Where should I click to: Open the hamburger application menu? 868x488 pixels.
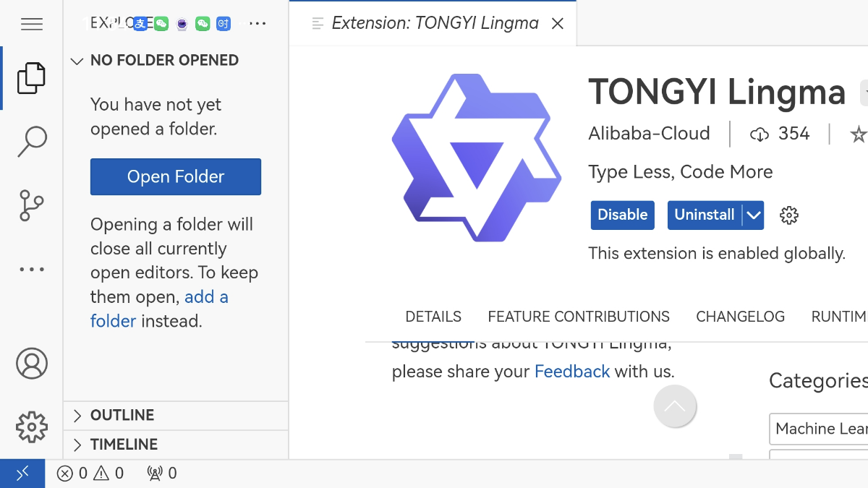point(32,24)
